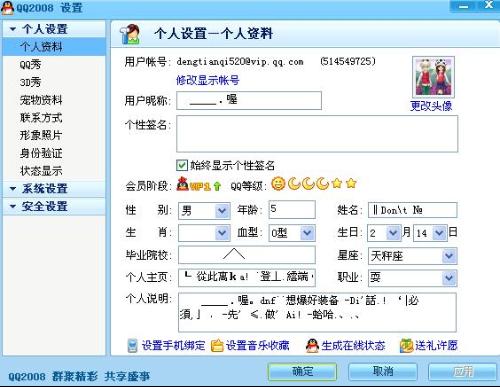The height and width of the screenshot is (387, 500).
Task: Click the 应用 apply button
Action: click(463, 372)
